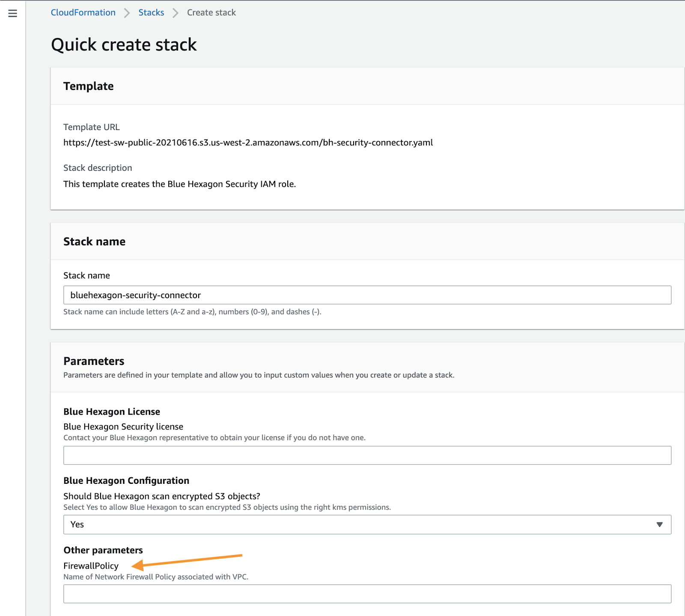Click the Create stack breadcrumb item
The height and width of the screenshot is (616, 685).
(211, 12)
